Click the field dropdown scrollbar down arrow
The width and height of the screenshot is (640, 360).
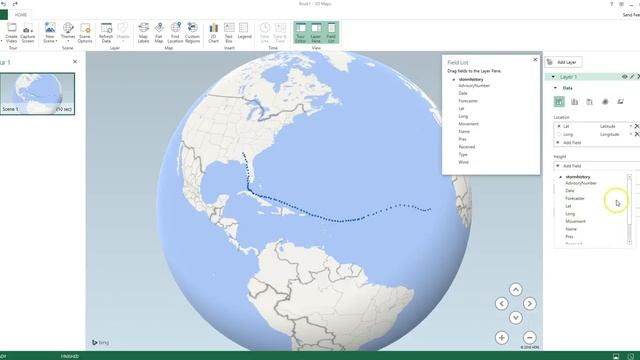click(x=629, y=242)
